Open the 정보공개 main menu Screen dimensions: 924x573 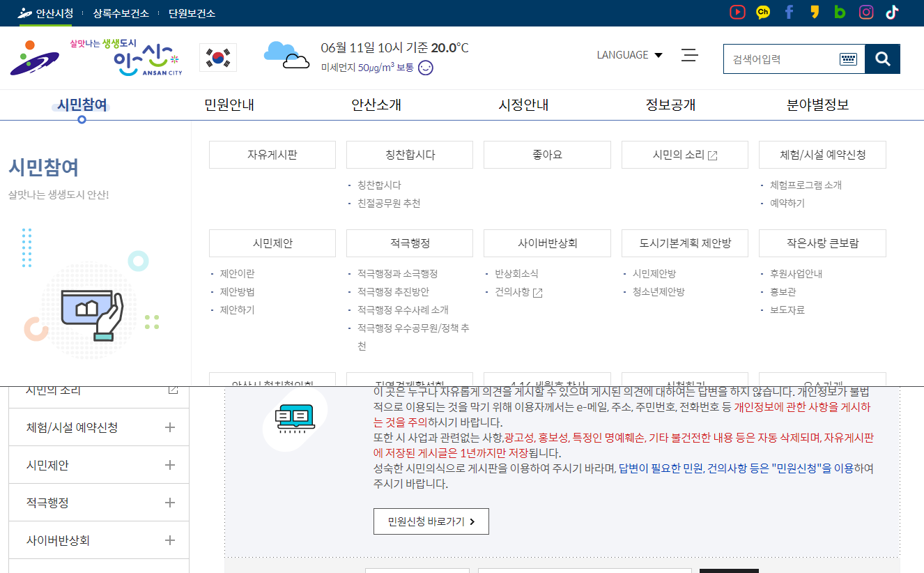pos(670,105)
